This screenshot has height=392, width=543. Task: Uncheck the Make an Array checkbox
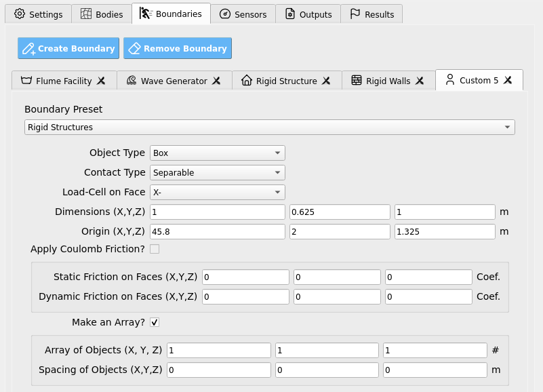click(x=155, y=322)
